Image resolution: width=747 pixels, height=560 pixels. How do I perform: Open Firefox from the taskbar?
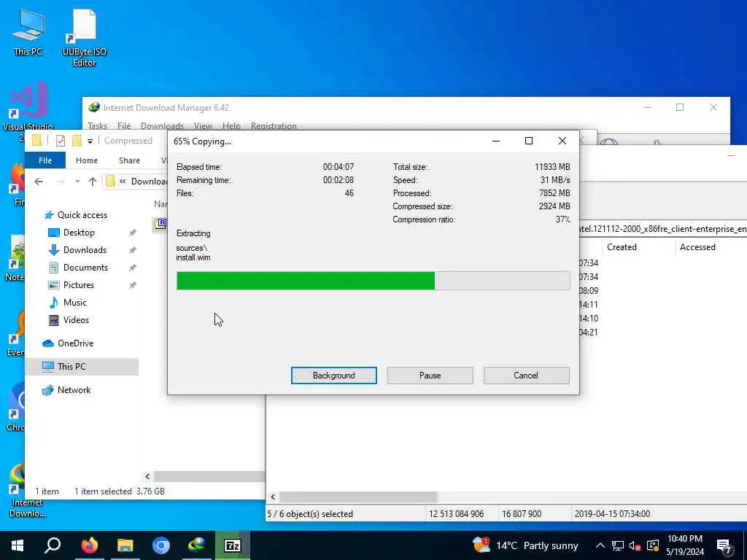pyautogui.click(x=89, y=545)
